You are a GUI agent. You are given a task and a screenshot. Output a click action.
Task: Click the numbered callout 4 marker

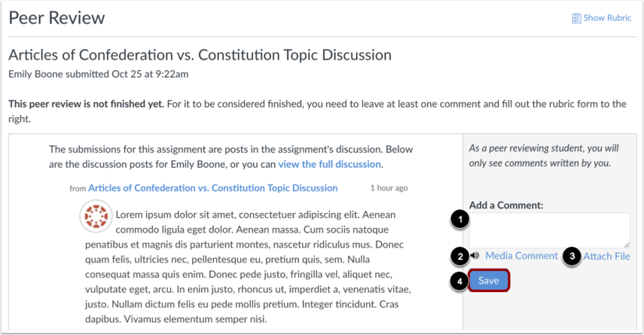460,282
